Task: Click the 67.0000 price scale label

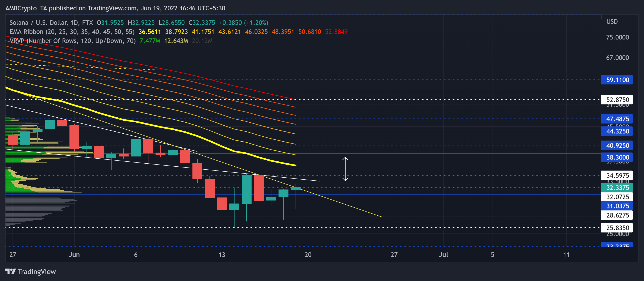Action: (x=617, y=57)
